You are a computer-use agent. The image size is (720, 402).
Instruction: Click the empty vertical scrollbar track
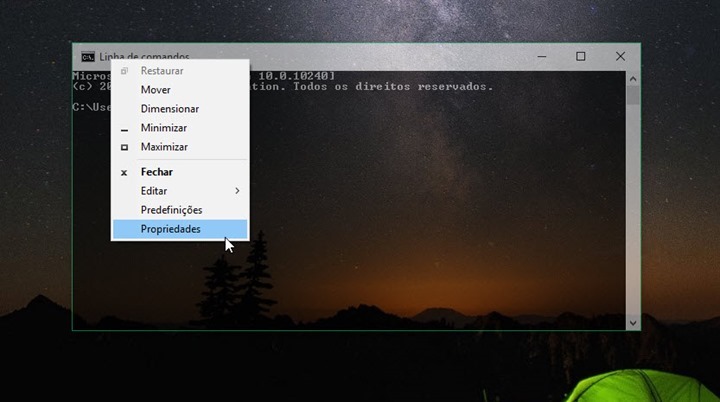pyautogui.click(x=632, y=220)
